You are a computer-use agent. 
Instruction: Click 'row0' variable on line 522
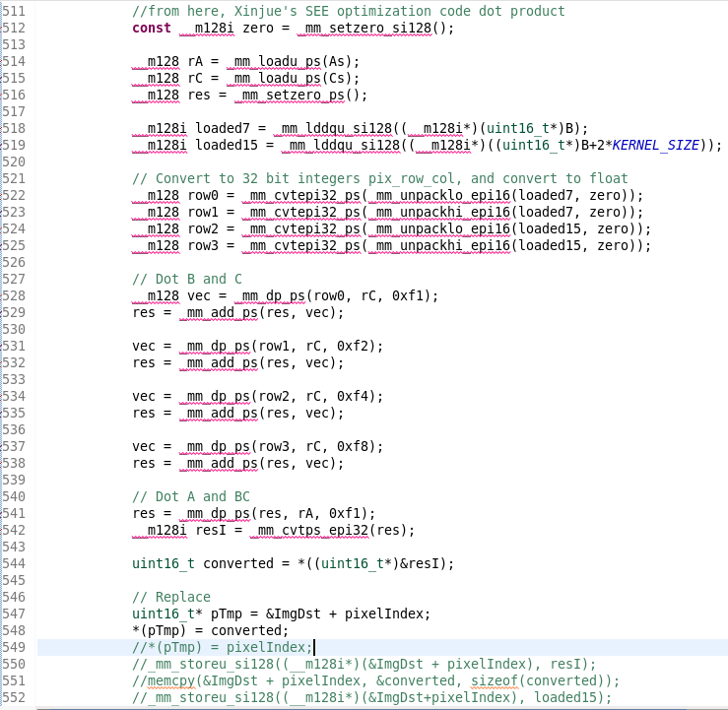pyautogui.click(x=203, y=195)
